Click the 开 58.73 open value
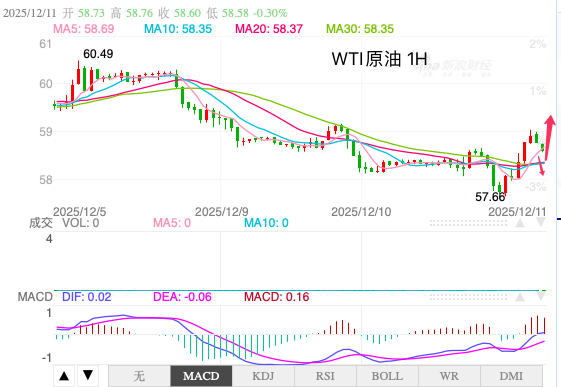This screenshot has height=387, width=561. [x=83, y=13]
